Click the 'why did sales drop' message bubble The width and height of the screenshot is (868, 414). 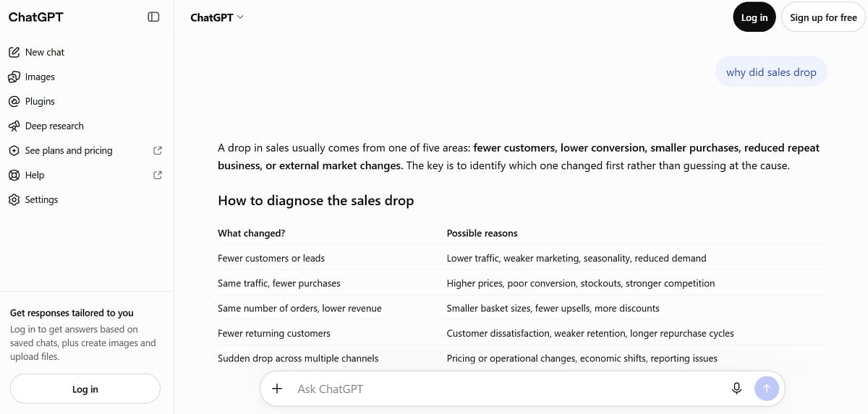771,72
